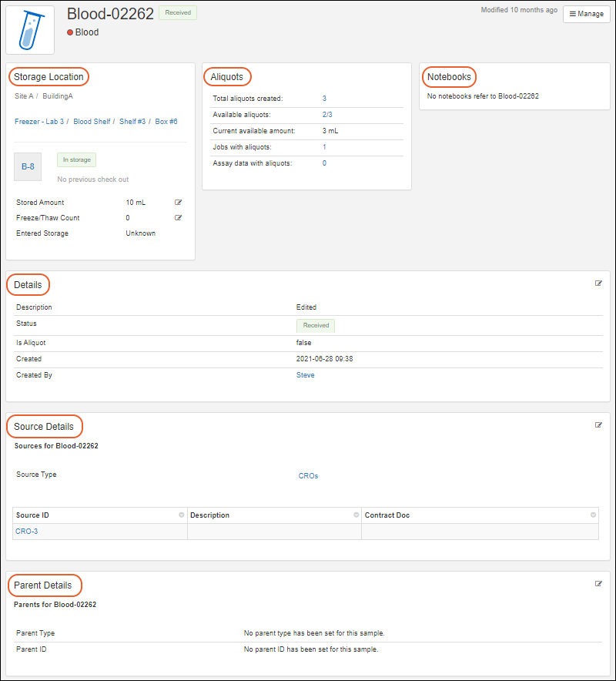This screenshot has height=681, width=616.
Task: Click the blood sample tube icon
Action: (30, 30)
